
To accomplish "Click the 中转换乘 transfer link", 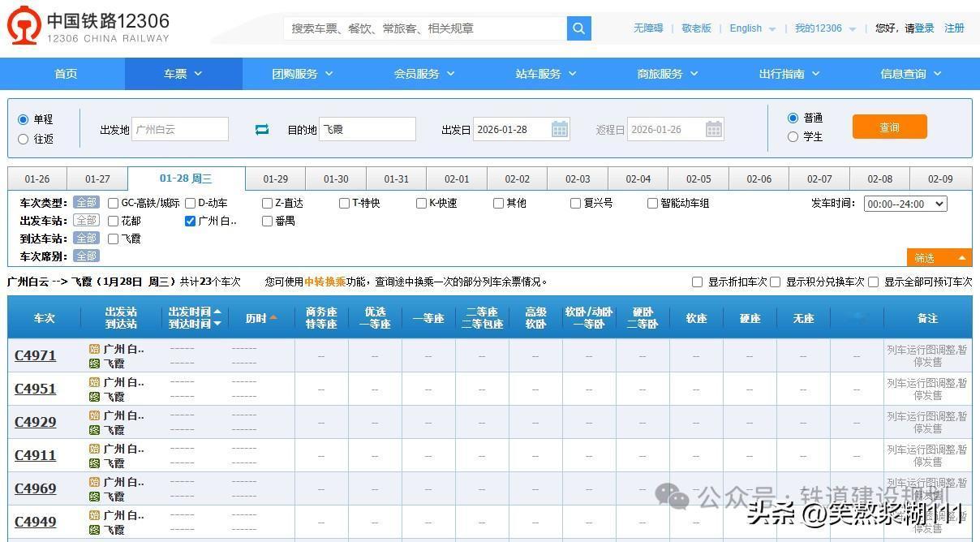I will pyautogui.click(x=325, y=282).
